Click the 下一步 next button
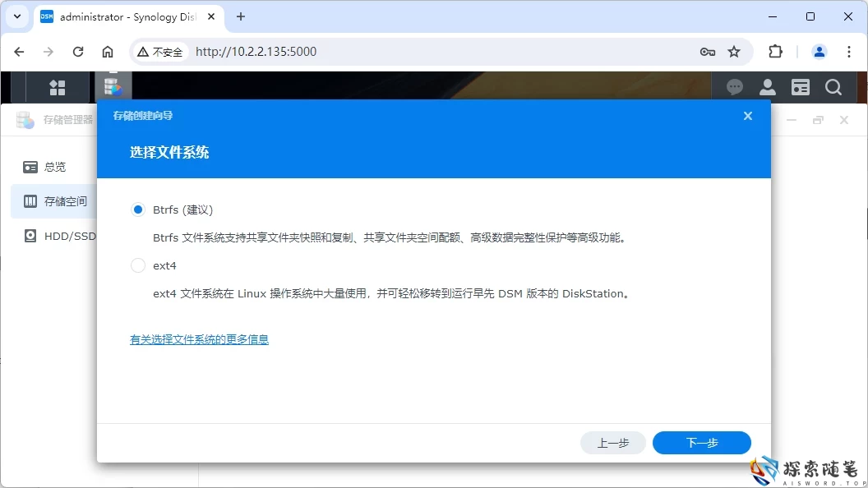 tap(701, 442)
